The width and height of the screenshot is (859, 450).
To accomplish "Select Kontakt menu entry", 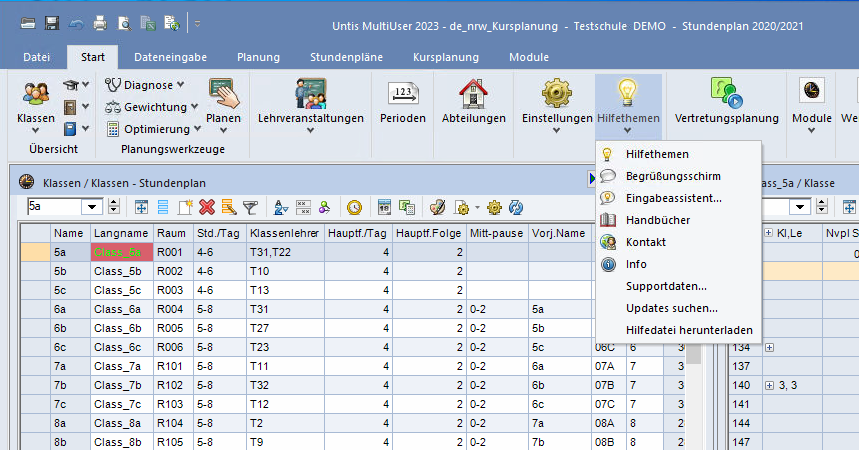I will click(x=678, y=242).
